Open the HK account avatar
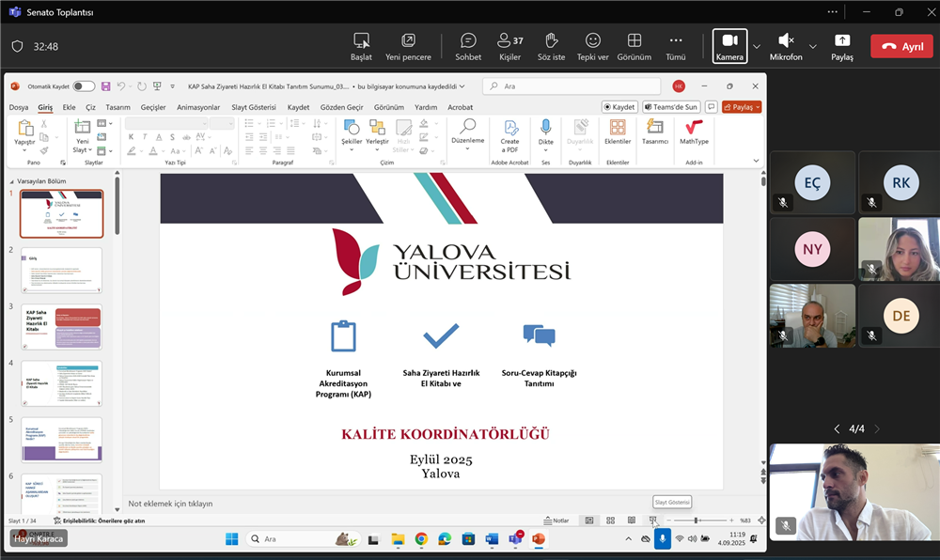Image resolution: width=940 pixels, height=560 pixels. pos(679,86)
